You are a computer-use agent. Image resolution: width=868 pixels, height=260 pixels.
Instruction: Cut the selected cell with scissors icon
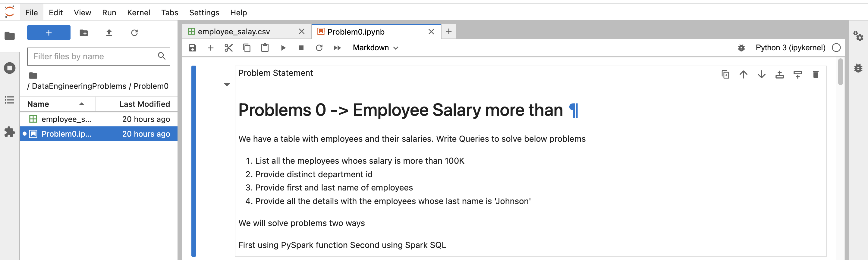(228, 48)
